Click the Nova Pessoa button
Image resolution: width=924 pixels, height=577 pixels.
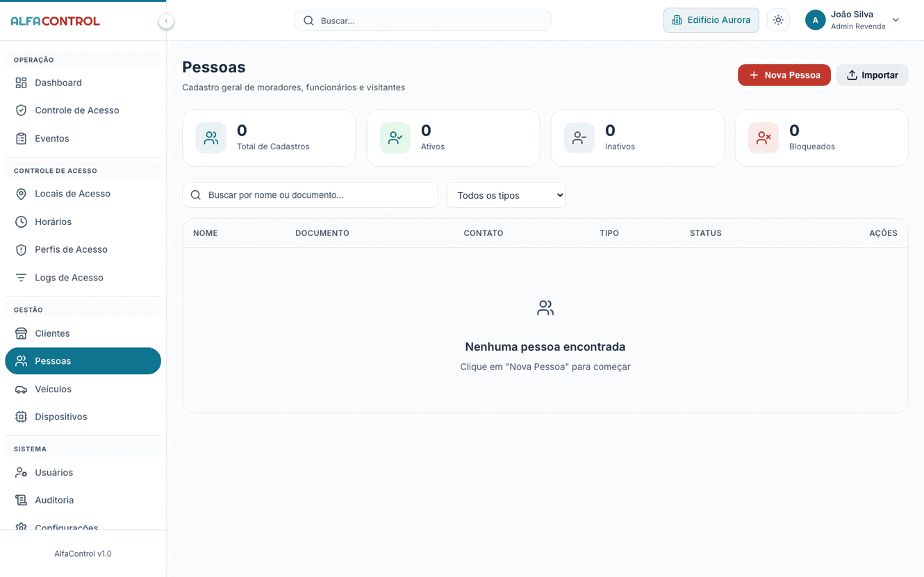click(784, 75)
